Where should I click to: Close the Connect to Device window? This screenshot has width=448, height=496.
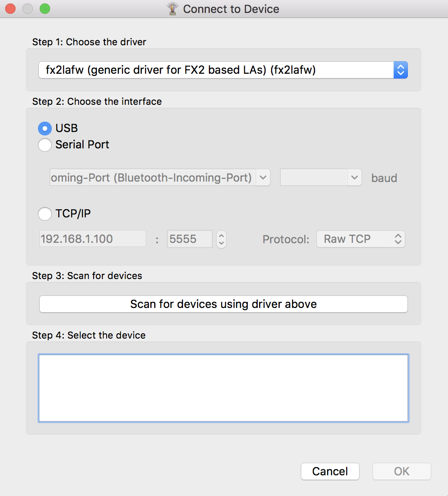point(10,9)
